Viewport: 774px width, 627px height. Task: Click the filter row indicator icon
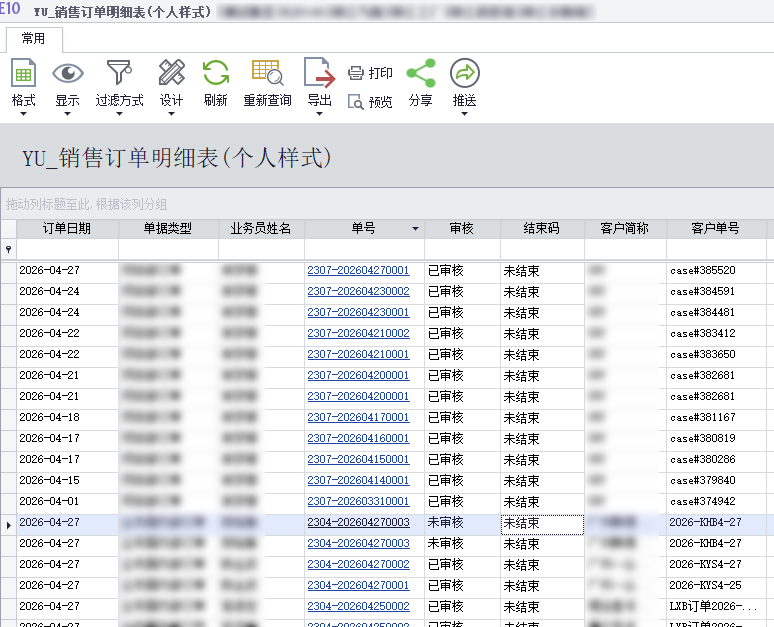pyautogui.click(x=8, y=249)
